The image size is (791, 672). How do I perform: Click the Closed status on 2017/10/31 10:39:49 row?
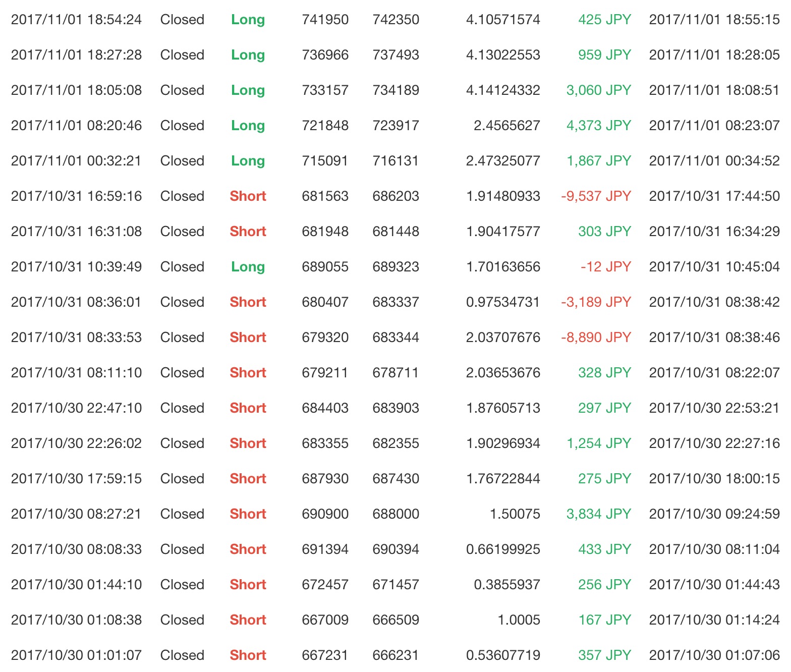[x=182, y=267]
